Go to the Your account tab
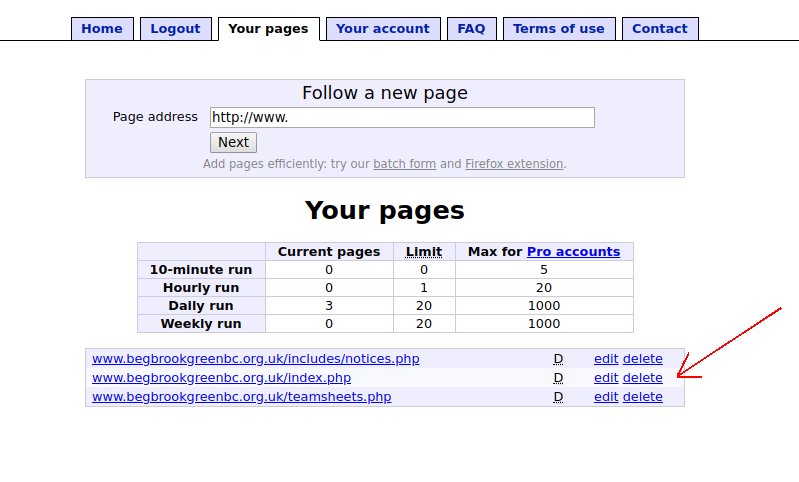The width and height of the screenshot is (799, 482). click(x=383, y=29)
